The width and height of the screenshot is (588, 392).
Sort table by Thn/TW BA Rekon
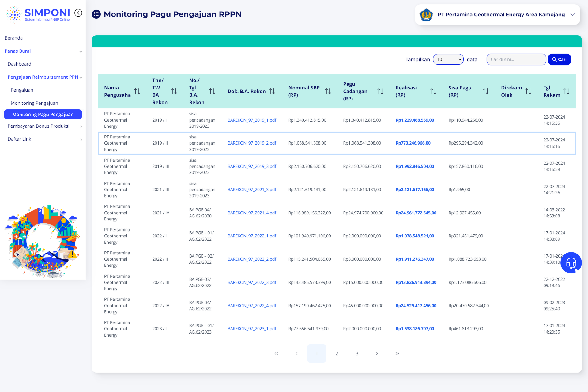(x=174, y=91)
